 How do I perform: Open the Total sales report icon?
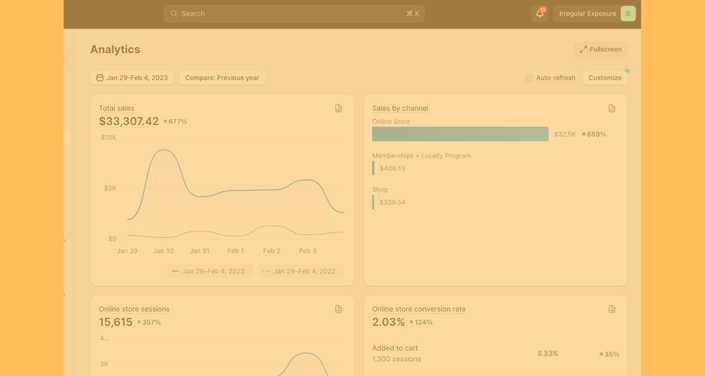click(339, 108)
